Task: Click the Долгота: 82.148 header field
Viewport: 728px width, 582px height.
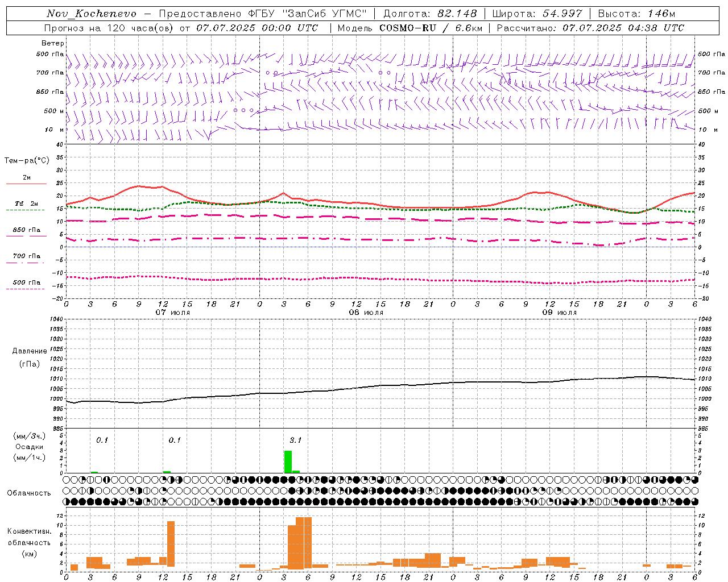Action: (430, 14)
